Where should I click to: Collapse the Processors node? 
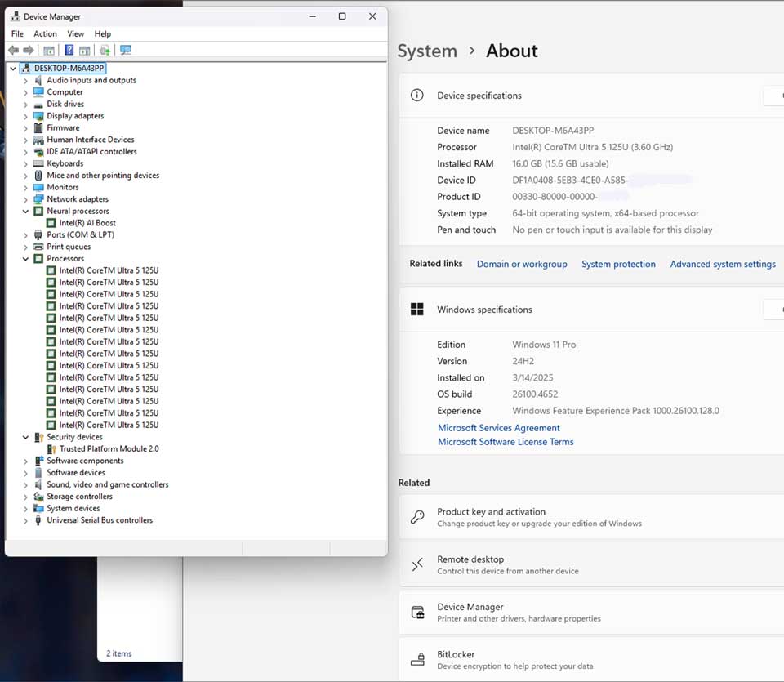coord(25,259)
